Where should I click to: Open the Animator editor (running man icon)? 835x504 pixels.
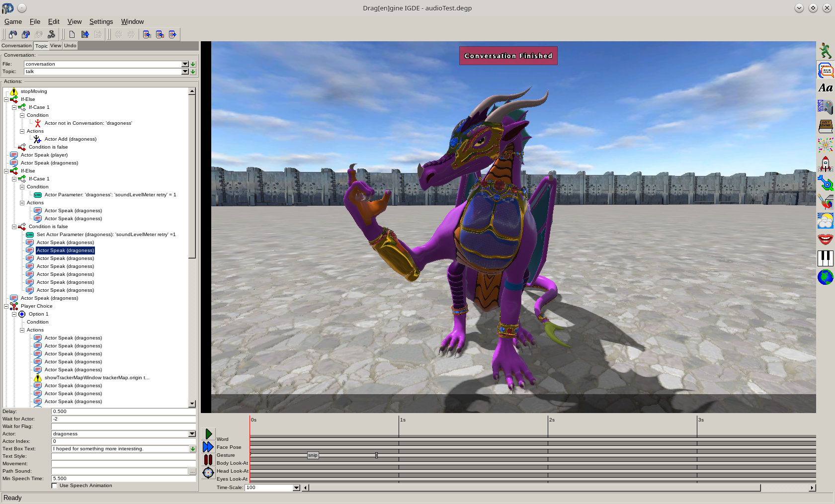tap(825, 51)
